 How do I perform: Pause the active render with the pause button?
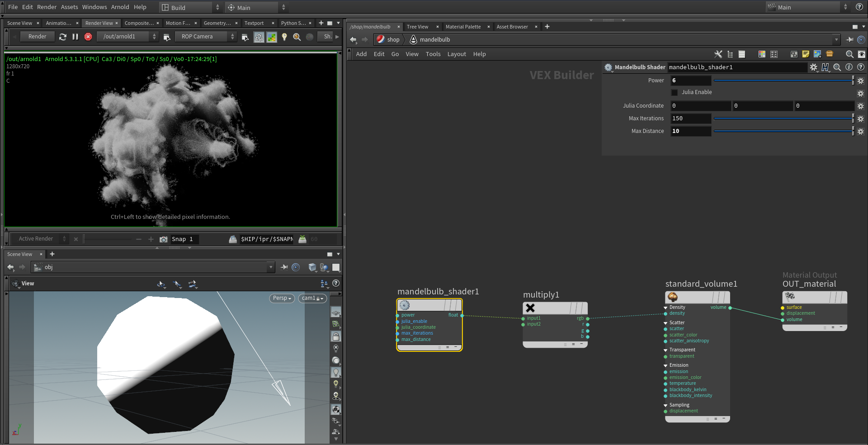coord(75,37)
